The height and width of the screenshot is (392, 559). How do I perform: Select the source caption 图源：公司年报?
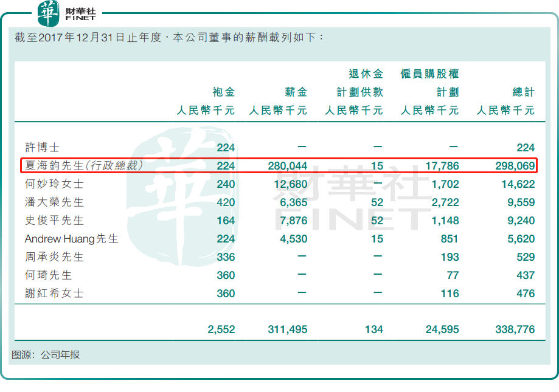point(46,354)
